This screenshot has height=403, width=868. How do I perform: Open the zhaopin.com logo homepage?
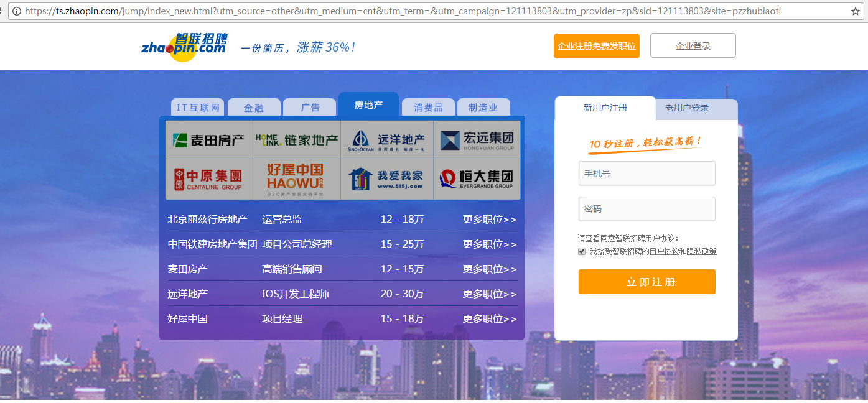pyautogui.click(x=185, y=47)
